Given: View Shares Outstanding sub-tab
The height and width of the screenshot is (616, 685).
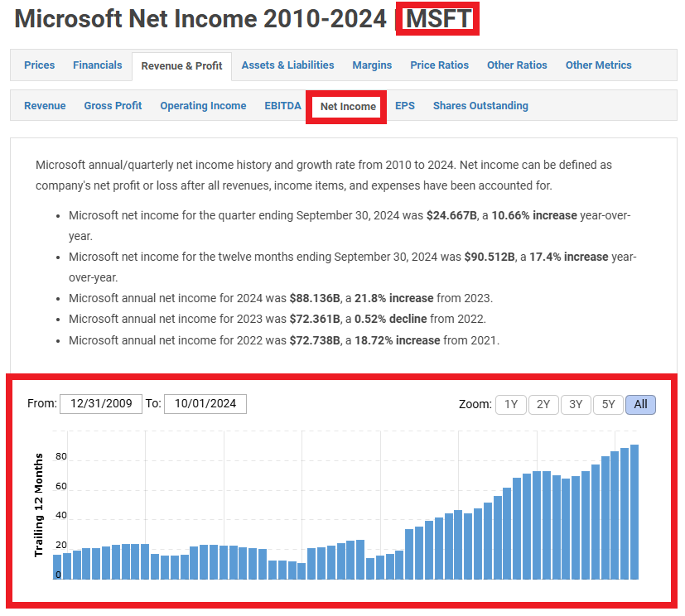Looking at the screenshot, I should pos(480,106).
